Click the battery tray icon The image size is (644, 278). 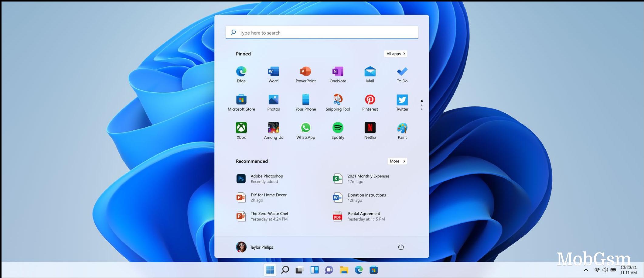613,270
